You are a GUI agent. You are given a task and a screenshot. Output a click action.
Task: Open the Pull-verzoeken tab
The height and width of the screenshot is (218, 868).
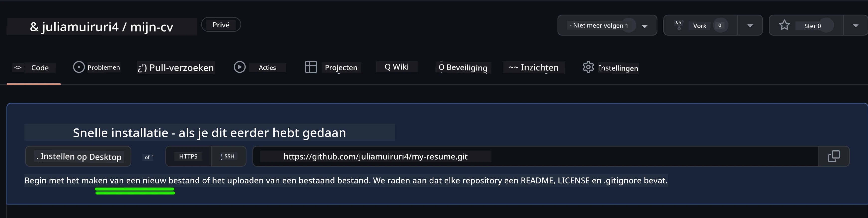pyautogui.click(x=175, y=68)
